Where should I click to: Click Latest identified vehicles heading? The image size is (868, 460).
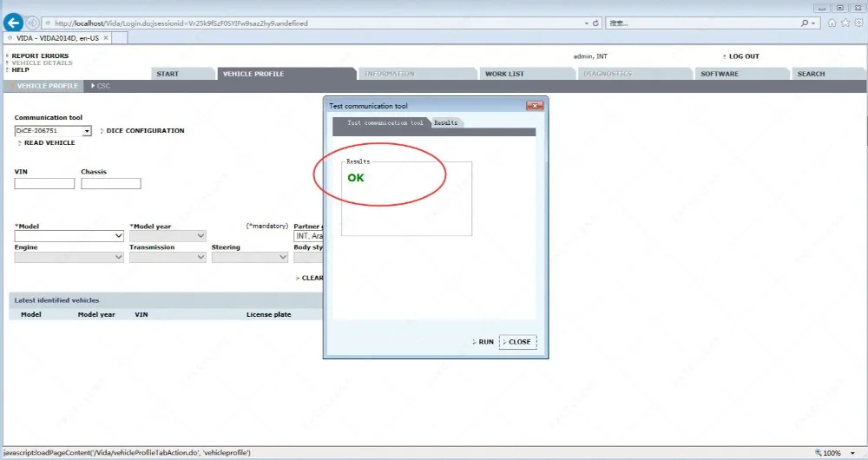click(56, 300)
